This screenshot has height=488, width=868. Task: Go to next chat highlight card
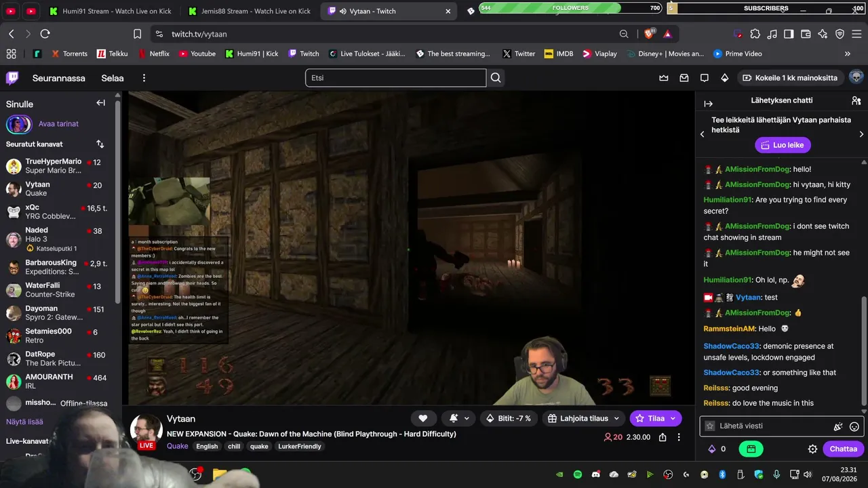click(861, 134)
